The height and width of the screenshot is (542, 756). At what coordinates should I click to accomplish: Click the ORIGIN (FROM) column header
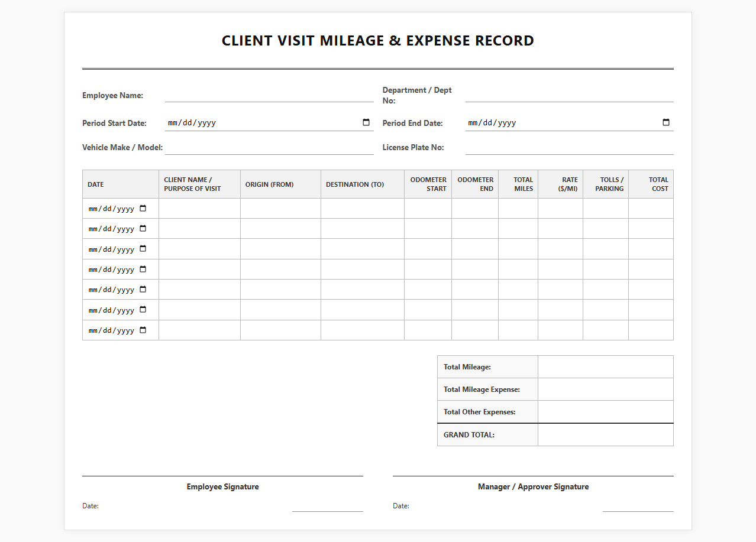pyautogui.click(x=280, y=184)
